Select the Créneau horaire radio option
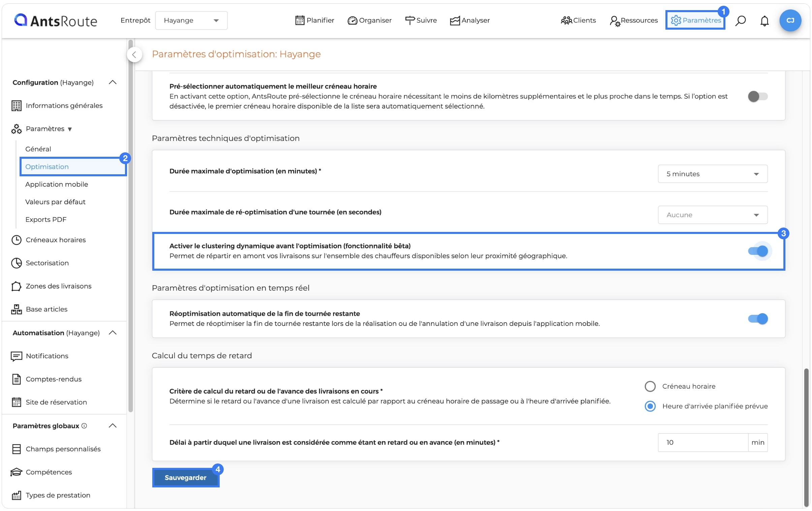 pyautogui.click(x=650, y=386)
